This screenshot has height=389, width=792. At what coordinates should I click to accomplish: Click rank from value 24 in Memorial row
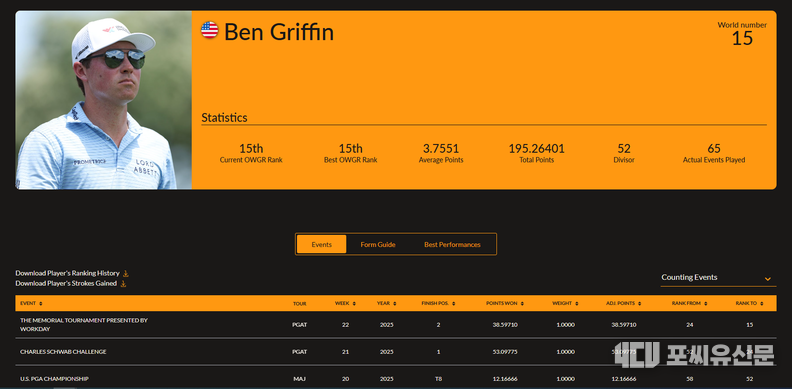click(x=689, y=325)
